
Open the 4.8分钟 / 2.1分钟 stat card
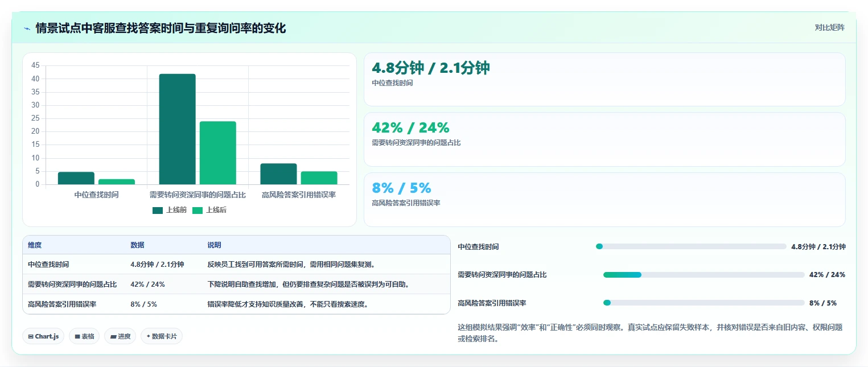604,79
